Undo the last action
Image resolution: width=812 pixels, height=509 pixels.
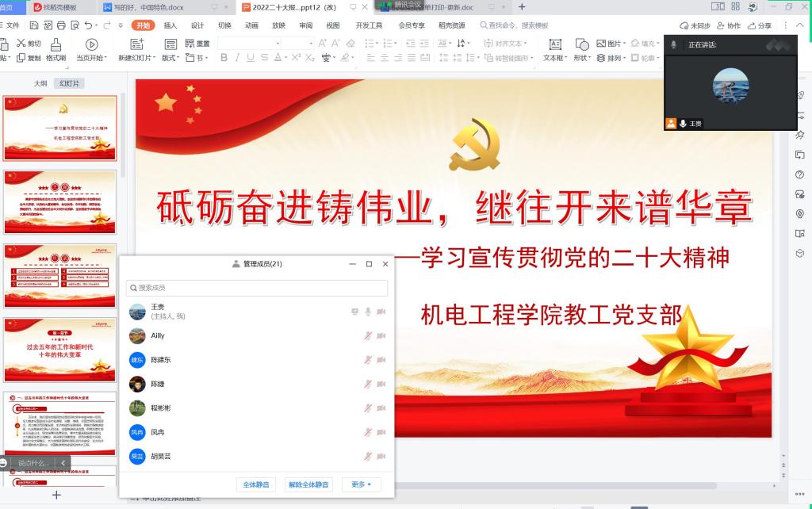coord(89,25)
